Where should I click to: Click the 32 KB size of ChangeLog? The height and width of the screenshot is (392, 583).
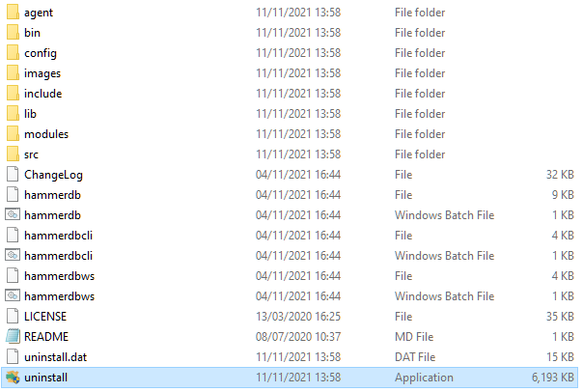[561, 175]
